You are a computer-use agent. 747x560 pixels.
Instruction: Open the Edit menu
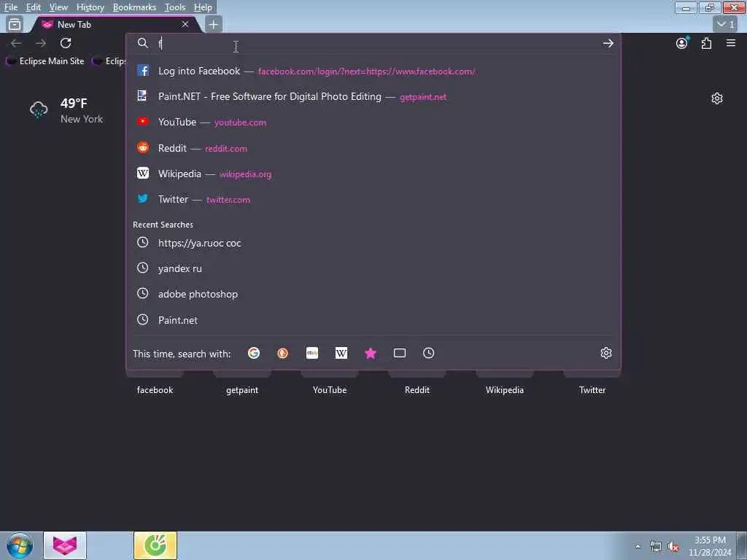33,7
